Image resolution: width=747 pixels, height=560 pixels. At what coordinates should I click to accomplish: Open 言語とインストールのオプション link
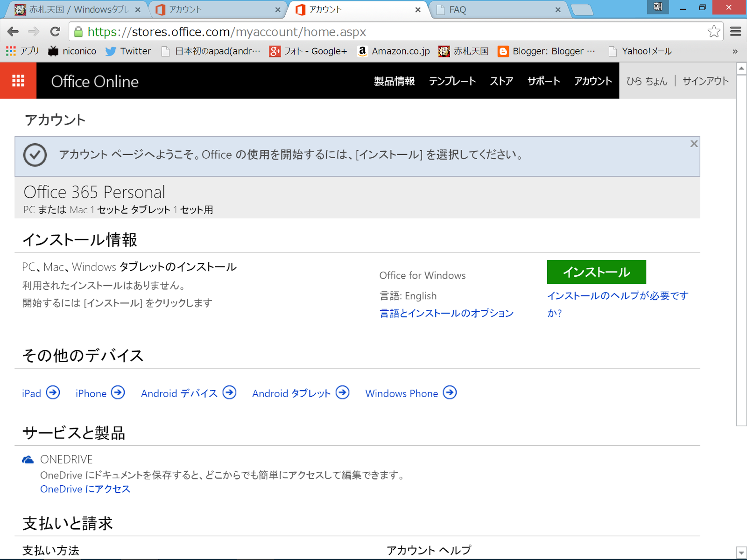pos(447,313)
